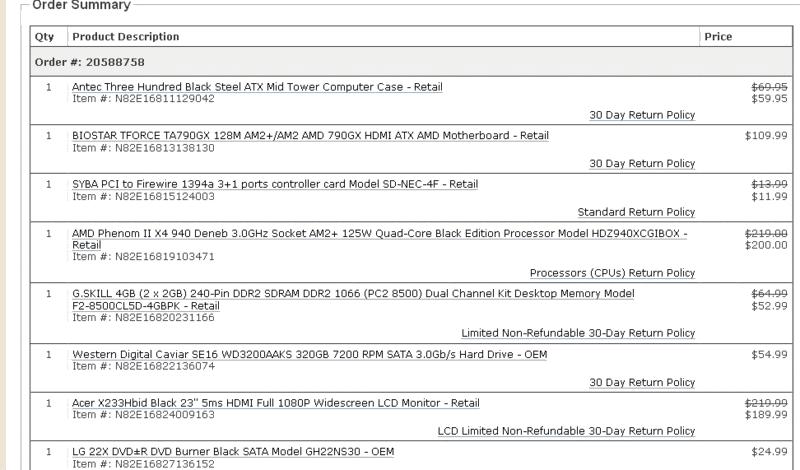This screenshot has height=470, width=800.
Task: Select Item # N82E16815124003
Action: point(143,196)
